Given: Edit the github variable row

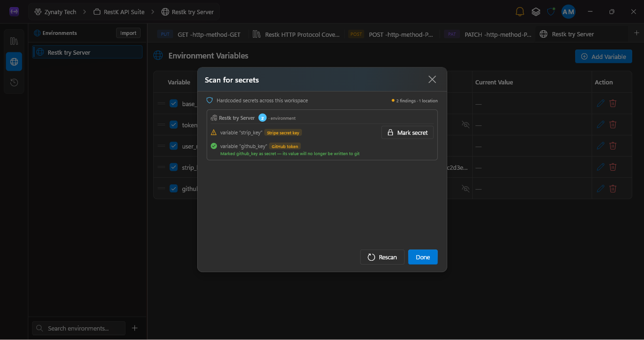Looking at the screenshot, I should tap(600, 188).
